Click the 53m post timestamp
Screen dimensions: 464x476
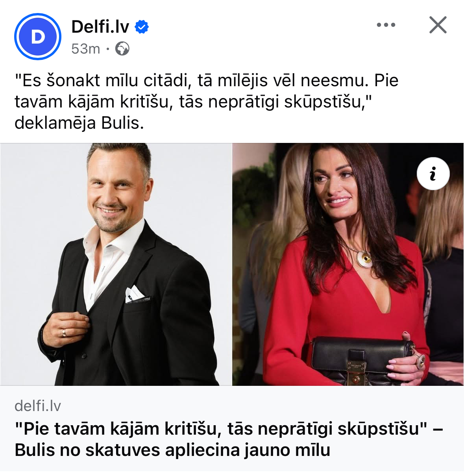click(86, 49)
